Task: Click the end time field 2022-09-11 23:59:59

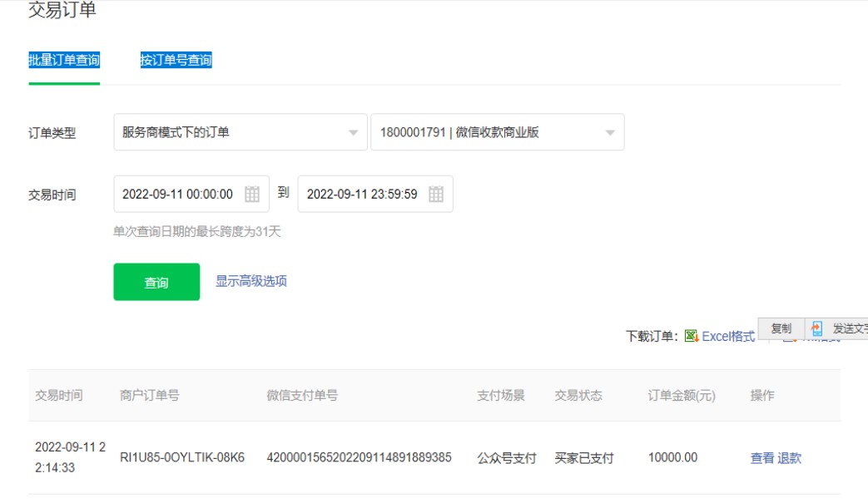Action: click(x=362, y=195)
